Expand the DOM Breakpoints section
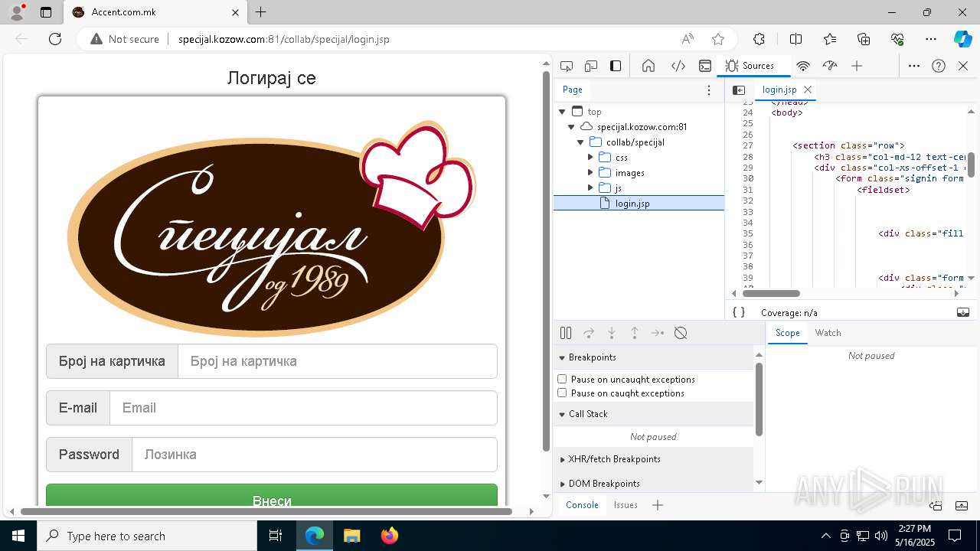Image resolution: width=980 pixels, height=551 pixels. point(562,484)
